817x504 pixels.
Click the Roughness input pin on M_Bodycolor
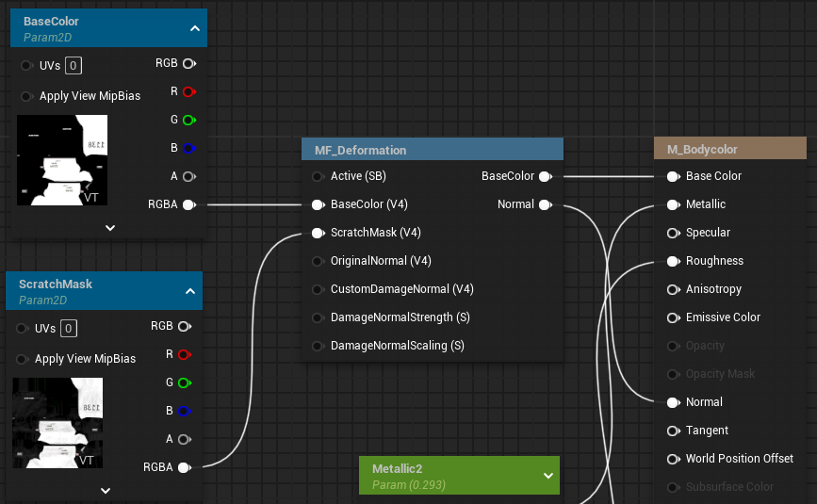[673, 261]
